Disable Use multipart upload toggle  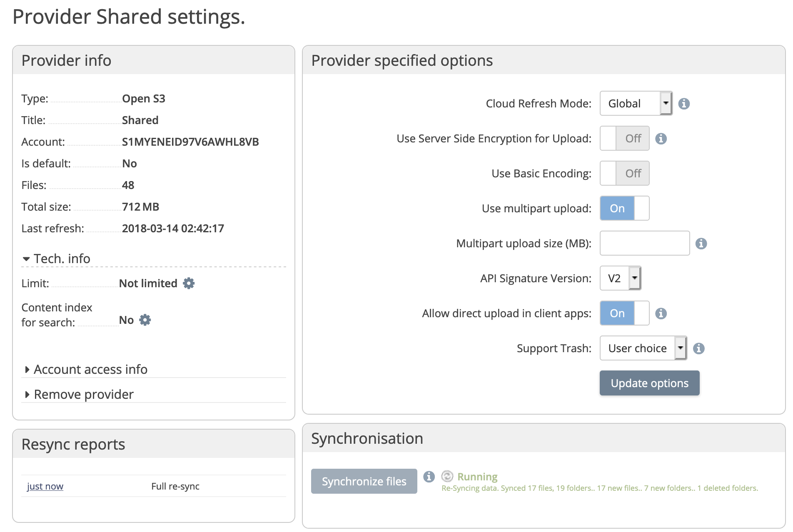(x=624, y=209)
